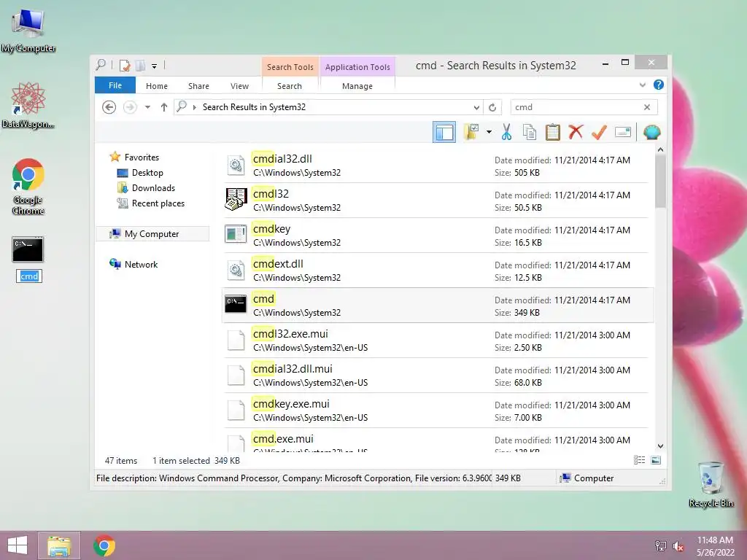
Task: Switch to Details view in status bar
Action: (639, 460)
